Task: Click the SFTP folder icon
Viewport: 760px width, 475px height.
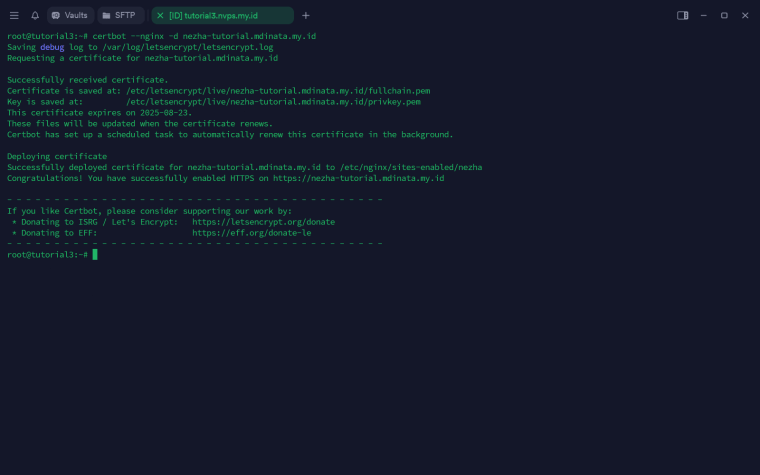Action: (106, 16)
